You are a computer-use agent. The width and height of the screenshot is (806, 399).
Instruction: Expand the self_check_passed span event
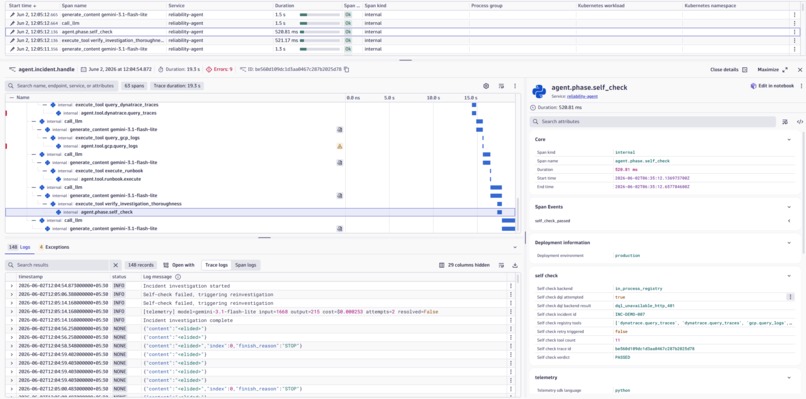[789, 221]
